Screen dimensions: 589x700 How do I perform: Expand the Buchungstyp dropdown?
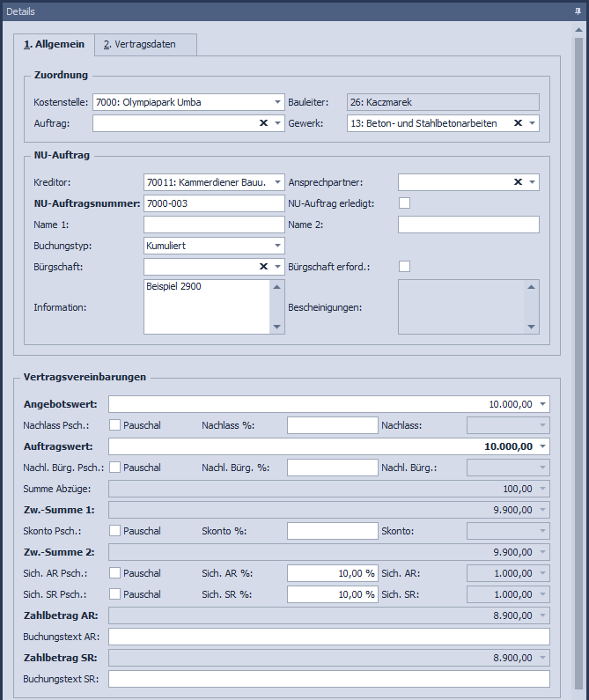pos(278,246)
